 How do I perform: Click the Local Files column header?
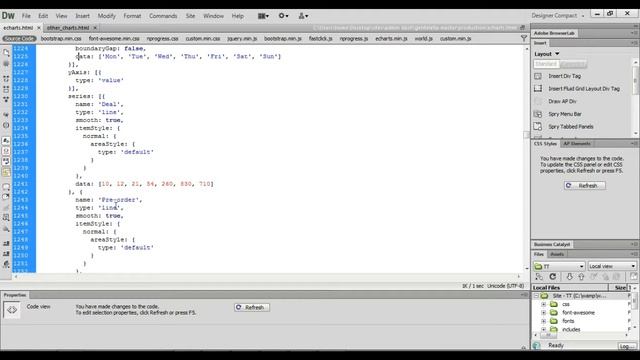[570, 288]
